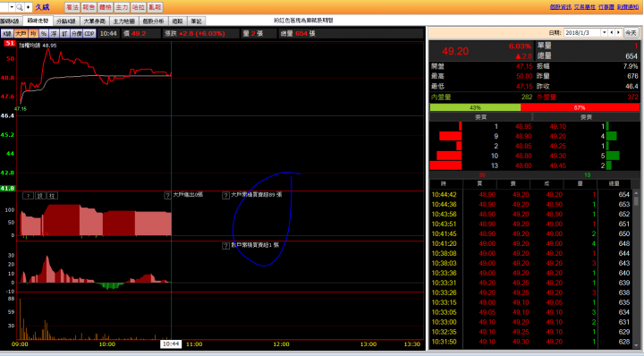The image size is (644, 356).
Task: Select the 10:41:20 trade row
Action: (530, 243)
